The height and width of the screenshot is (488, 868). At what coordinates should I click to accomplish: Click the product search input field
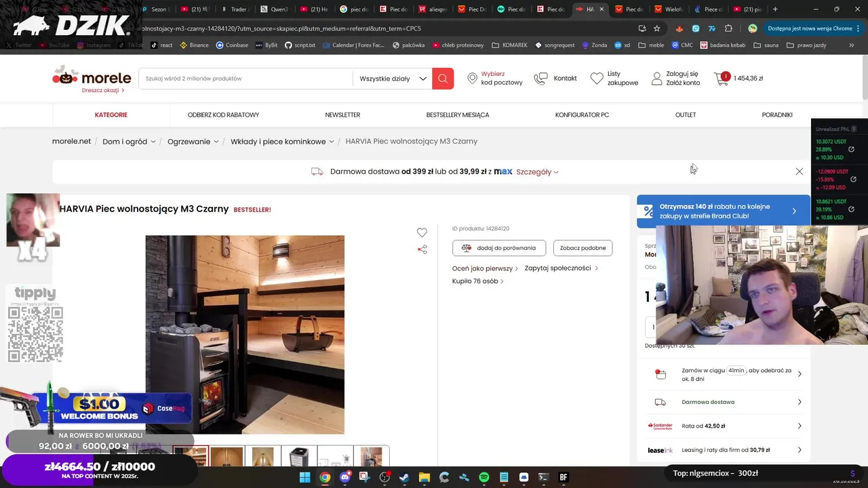[245, 79]
